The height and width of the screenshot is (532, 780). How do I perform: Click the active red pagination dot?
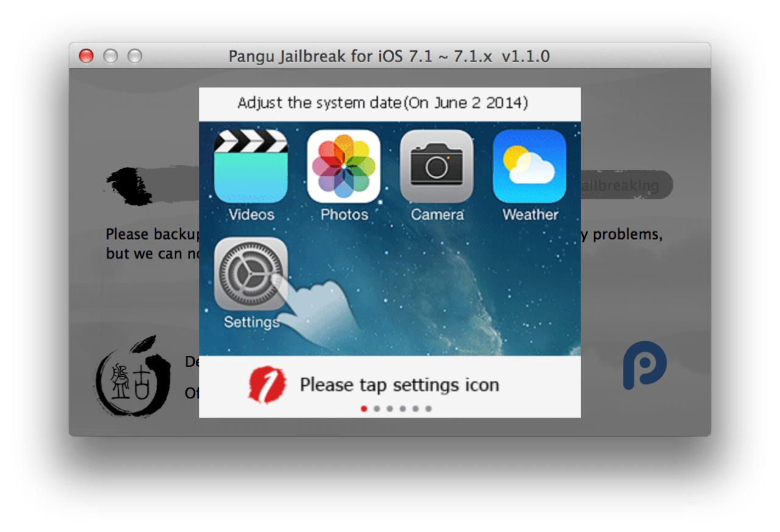[364, 409]
